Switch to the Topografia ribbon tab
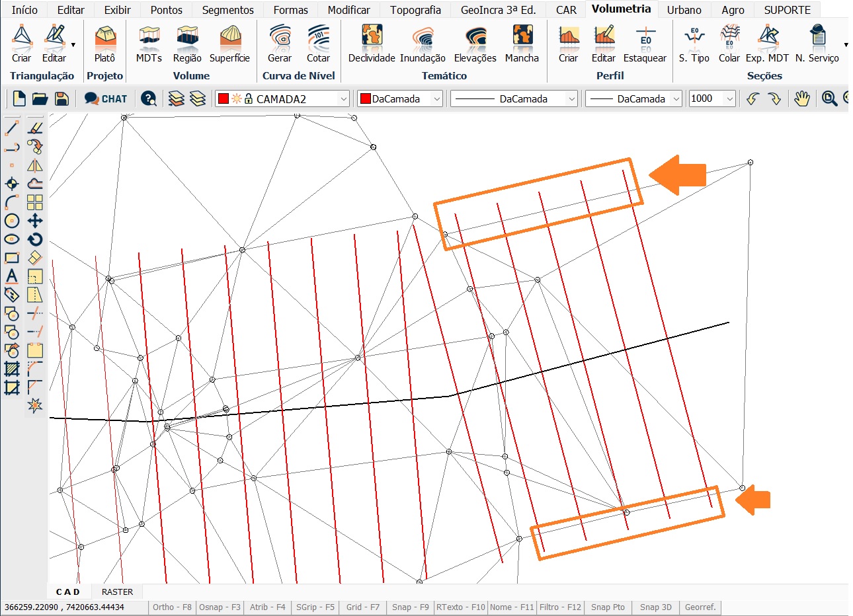853x616 pixels. pyautogui.click(x=415, y=10)
